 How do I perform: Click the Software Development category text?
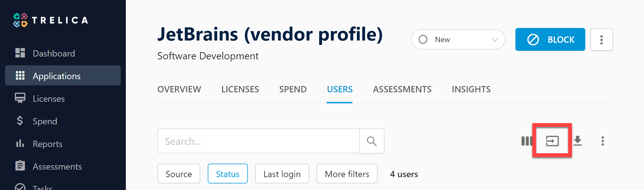tap(208, 56)
